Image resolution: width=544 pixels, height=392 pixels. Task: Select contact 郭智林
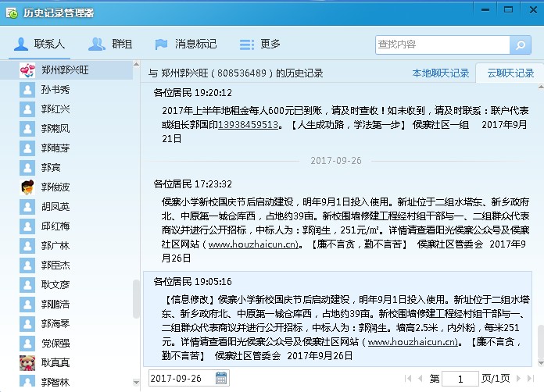66,382
